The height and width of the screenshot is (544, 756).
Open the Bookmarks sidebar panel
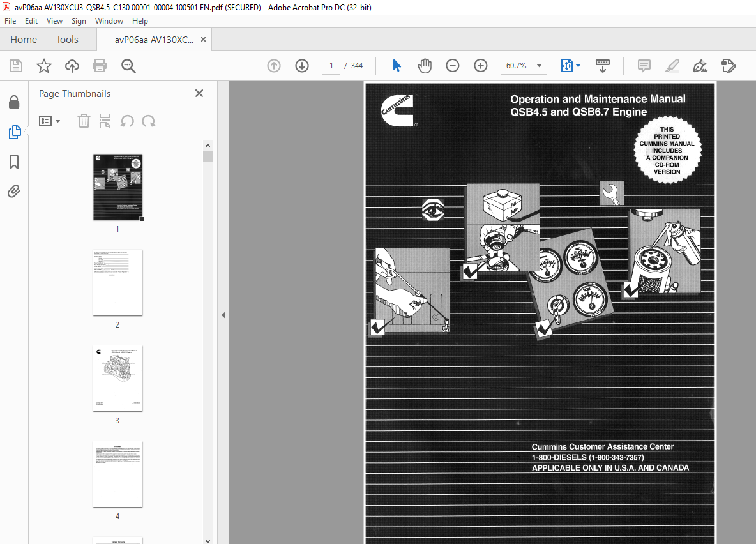point(14,162)
